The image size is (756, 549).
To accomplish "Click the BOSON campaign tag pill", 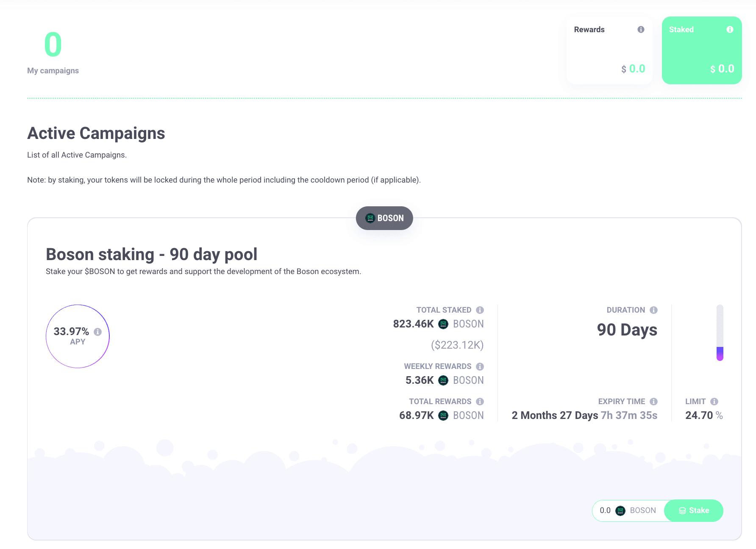I will pyautogui.click(x=384, y=218).
